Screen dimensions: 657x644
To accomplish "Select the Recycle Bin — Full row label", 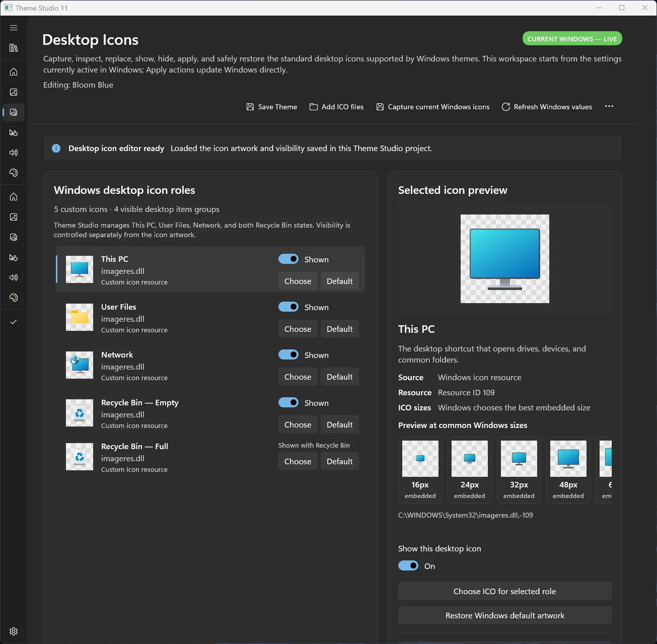I will 135,446.
